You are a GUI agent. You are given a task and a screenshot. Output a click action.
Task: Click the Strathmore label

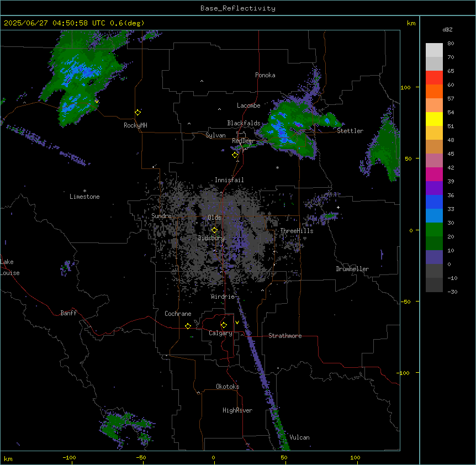[x=285, y=336]
